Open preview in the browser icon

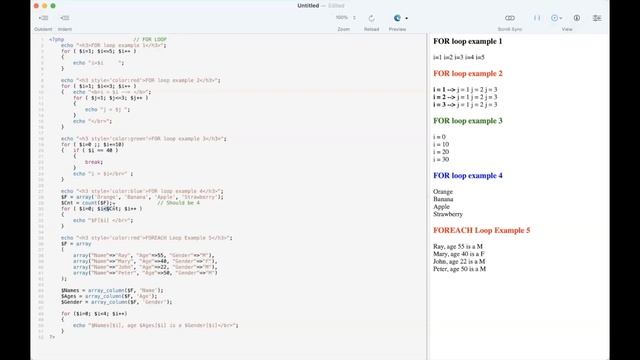tap(397, 18)
